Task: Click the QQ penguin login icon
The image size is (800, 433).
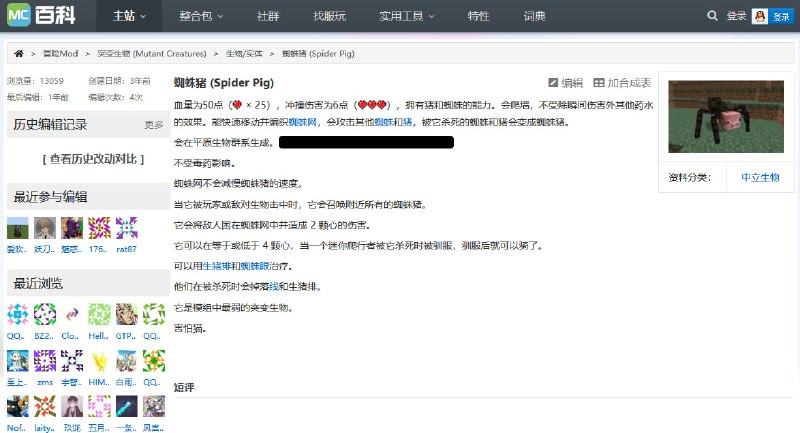Action: [x=760, y=16]
